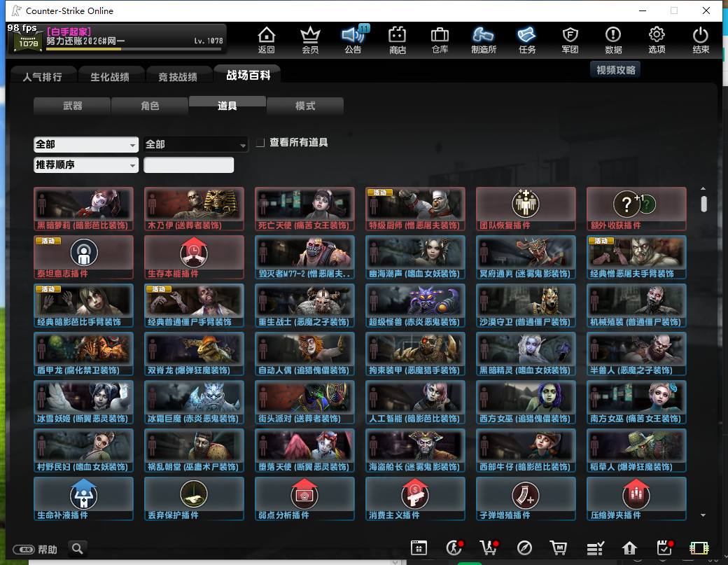Click the compass icon in bottom bar
Screen dimensions: 728x565
[524, 547]
